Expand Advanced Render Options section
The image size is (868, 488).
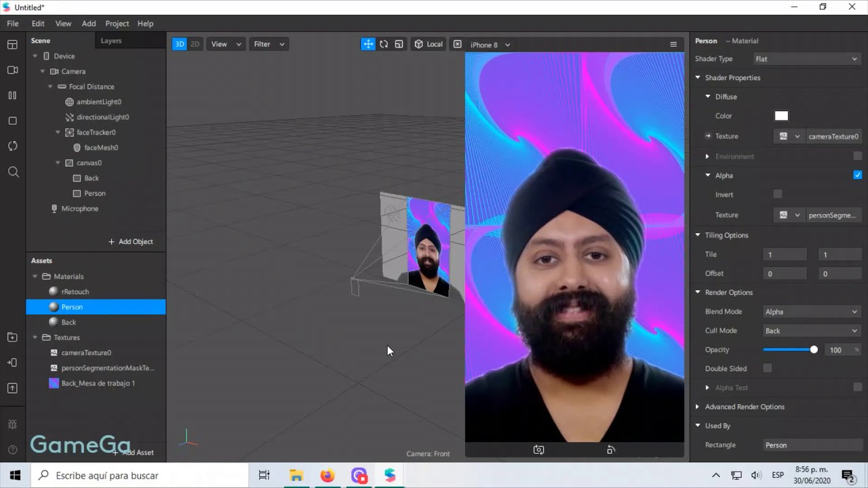click(x=697, y=407)
